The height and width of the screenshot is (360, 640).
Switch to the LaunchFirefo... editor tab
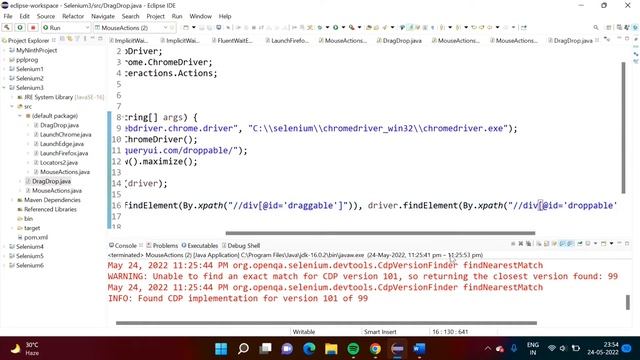(287, 40)
